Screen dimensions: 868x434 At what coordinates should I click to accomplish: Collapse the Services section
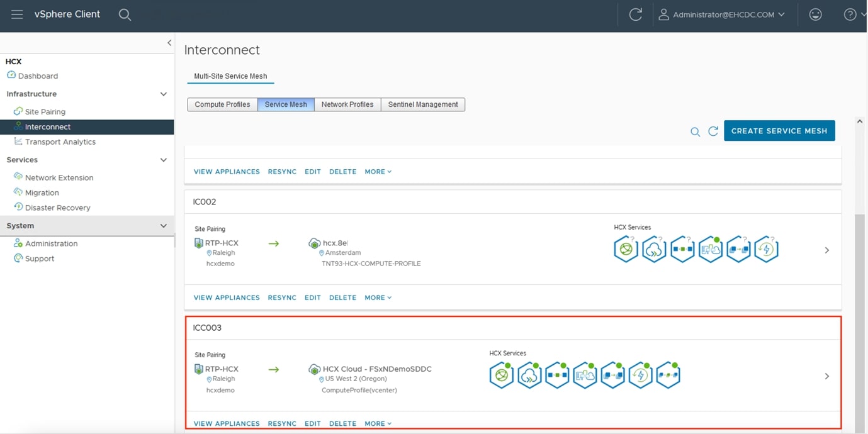pyautogui.click(x=163, y=160)
